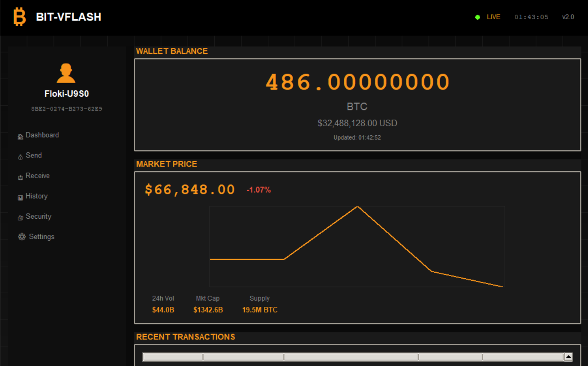The image size is (588, 366).
Task: Click the Mkt Cap label
Action: [x=208, y=298]
